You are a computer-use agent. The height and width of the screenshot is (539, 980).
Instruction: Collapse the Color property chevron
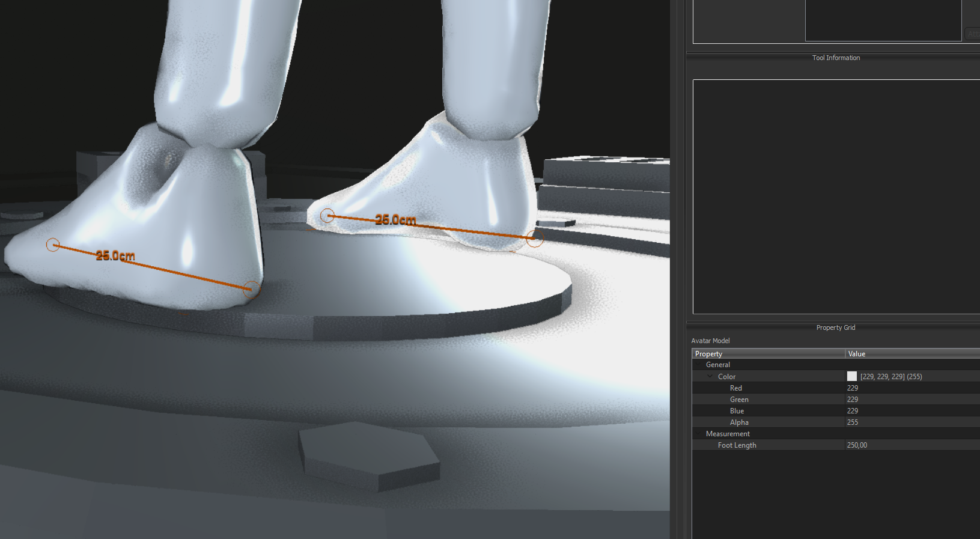710,377
